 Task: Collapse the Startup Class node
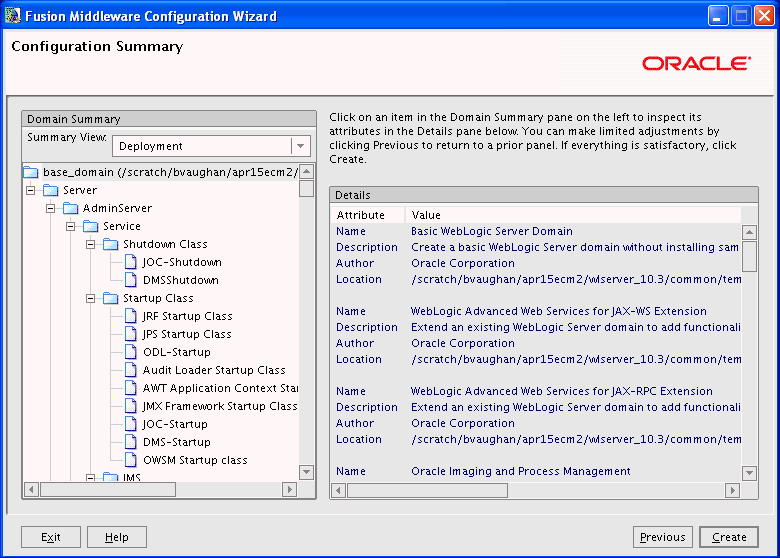coord(91,298)
